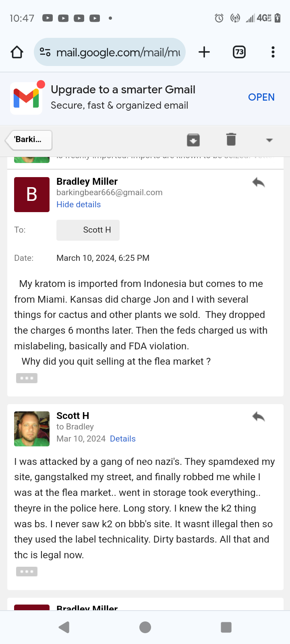Show details of Scott H's email

coord(122,439)
